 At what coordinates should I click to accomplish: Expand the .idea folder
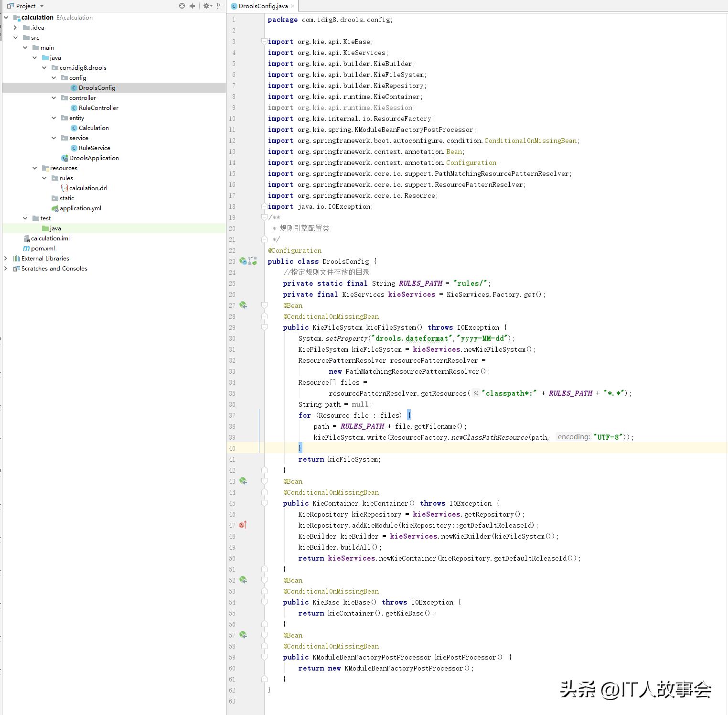pos(15,27)
